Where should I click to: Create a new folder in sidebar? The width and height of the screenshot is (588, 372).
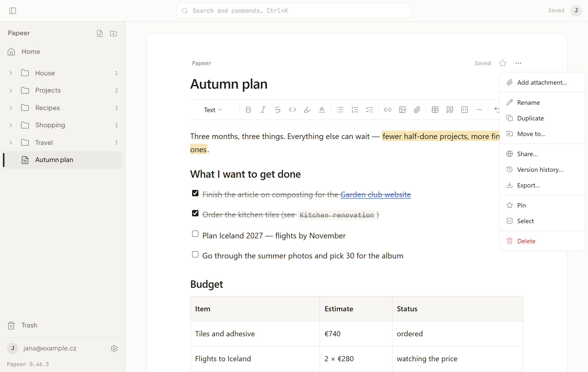pyautogui.click(x=113, y=34)
